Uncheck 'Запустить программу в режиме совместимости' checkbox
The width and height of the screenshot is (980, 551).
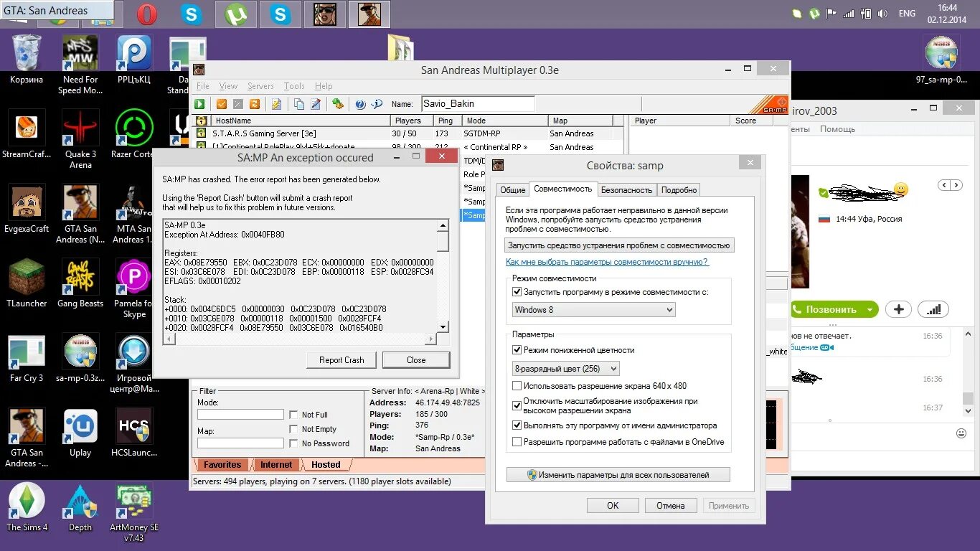pyautogui.click(x=517, y=292)
